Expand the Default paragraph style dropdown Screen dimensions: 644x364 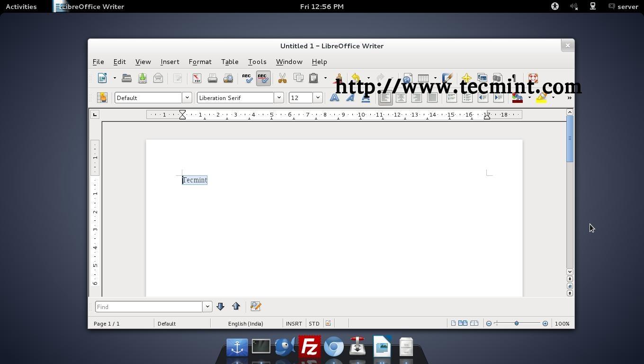click(x=187, y=98)
